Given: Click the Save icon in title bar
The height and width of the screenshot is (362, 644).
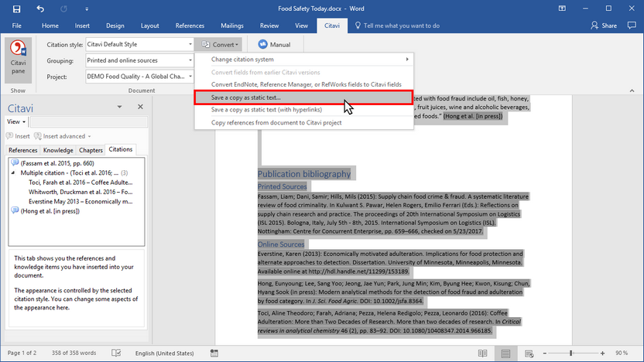Looking at the screenshot, I should coord(16,9).
